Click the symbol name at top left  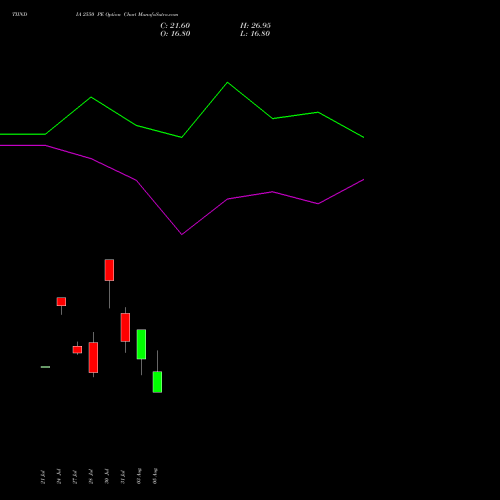coord(20,14)
